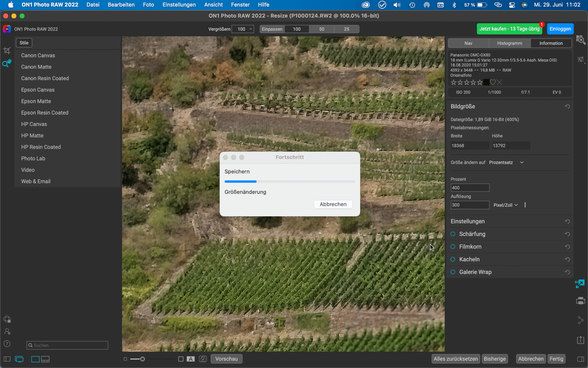Click the Print icon in right sidebar
This screenshot has height=368, width=588.
click(x=580, y=301)
